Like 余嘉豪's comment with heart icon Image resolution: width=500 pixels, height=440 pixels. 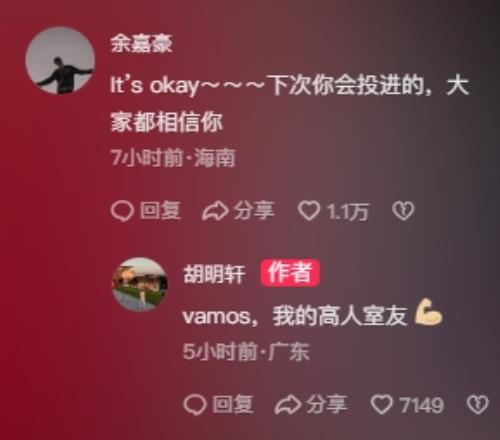click(x=309, y=211)
